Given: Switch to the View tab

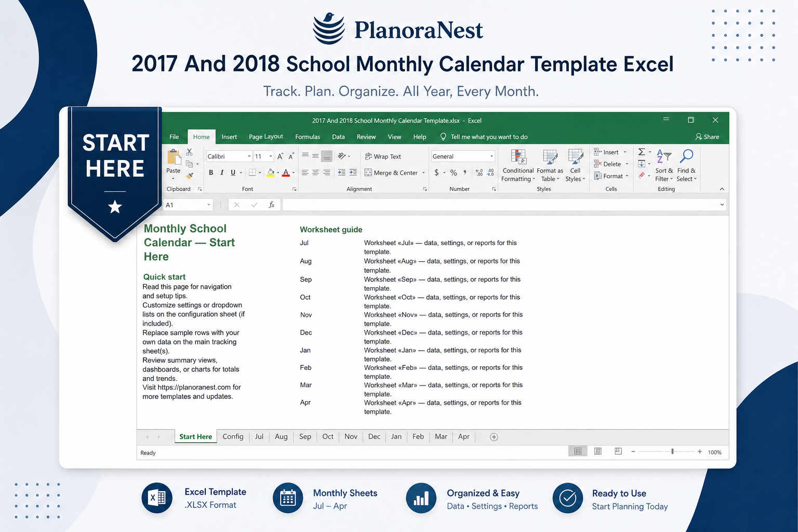Looking at the screenshot, I should 394,137.
